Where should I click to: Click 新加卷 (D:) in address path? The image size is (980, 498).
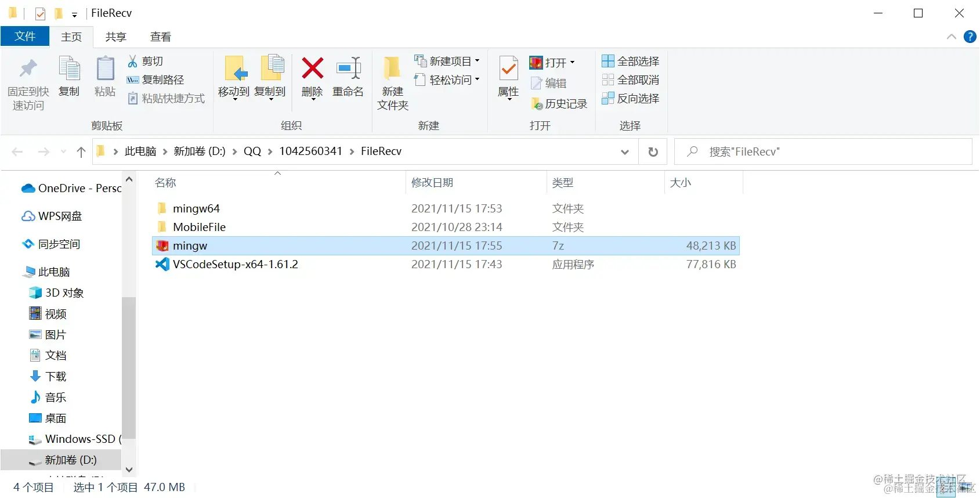point(199,151)
